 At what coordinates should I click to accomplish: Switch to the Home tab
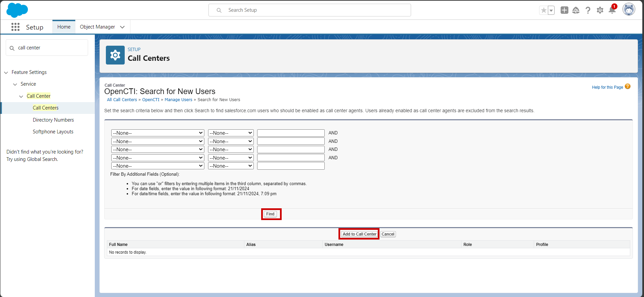point(64,27)
